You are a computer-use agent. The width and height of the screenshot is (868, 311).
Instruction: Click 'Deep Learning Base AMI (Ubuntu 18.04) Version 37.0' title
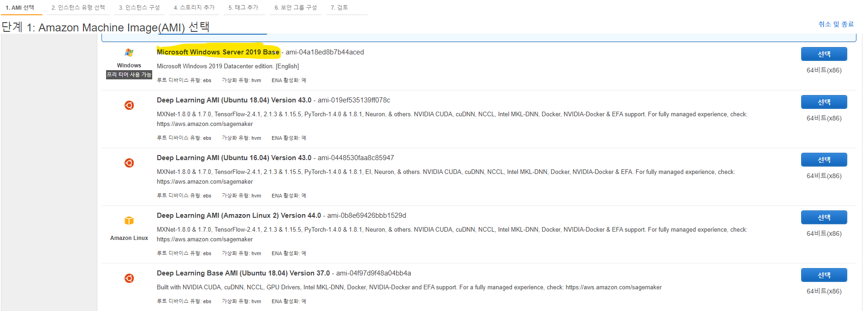point(244,273)
